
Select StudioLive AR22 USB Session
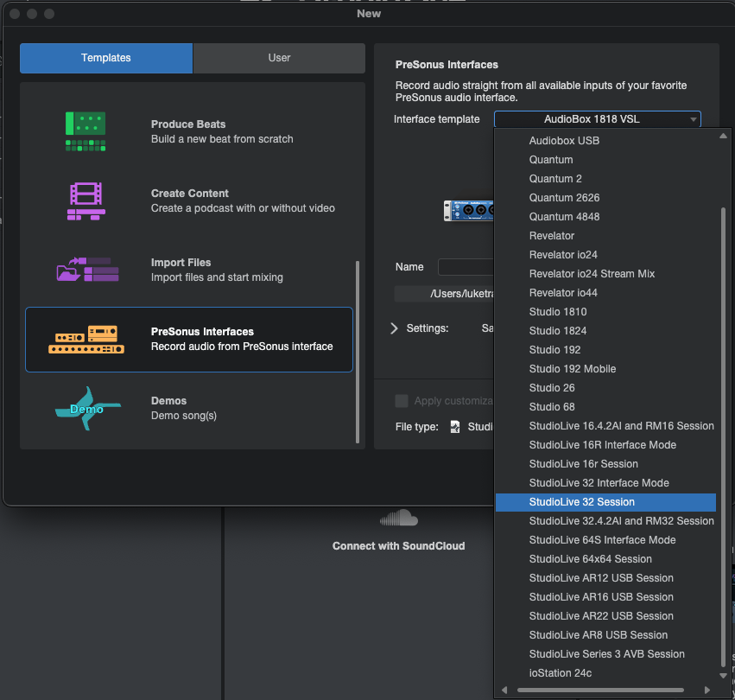pos(605,616)
